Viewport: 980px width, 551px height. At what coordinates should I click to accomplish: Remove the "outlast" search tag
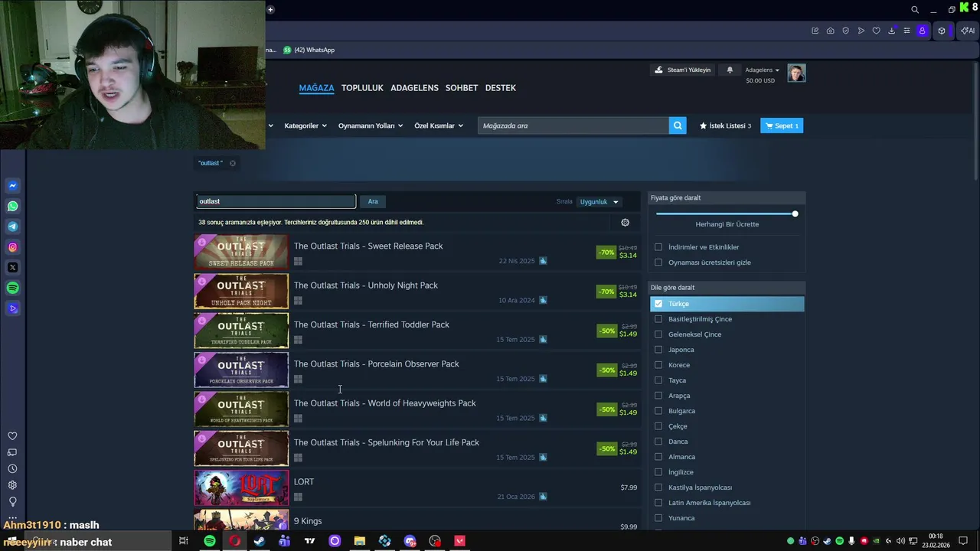[233, 163]
